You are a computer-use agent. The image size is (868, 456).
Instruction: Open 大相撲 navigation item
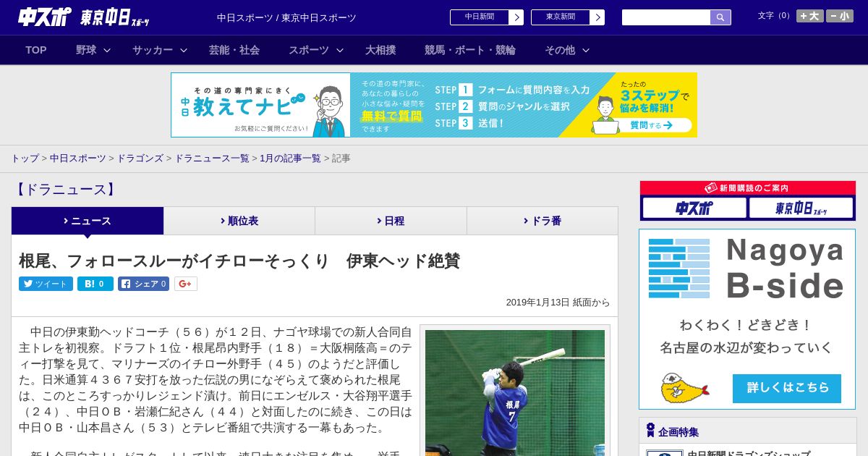tap(380, 50)
